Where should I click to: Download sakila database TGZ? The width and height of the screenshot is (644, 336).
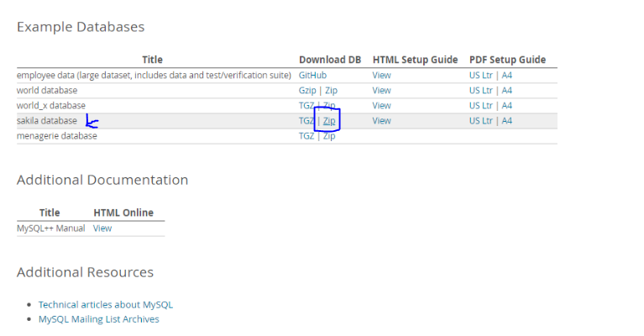tap(306, 121)
